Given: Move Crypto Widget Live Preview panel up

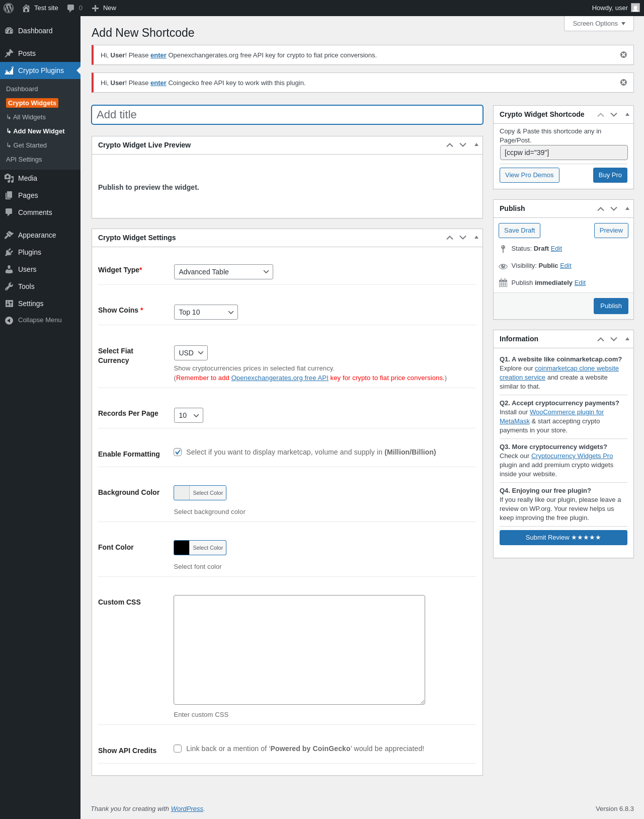Looking at the screenshot, I should point(450,145).
